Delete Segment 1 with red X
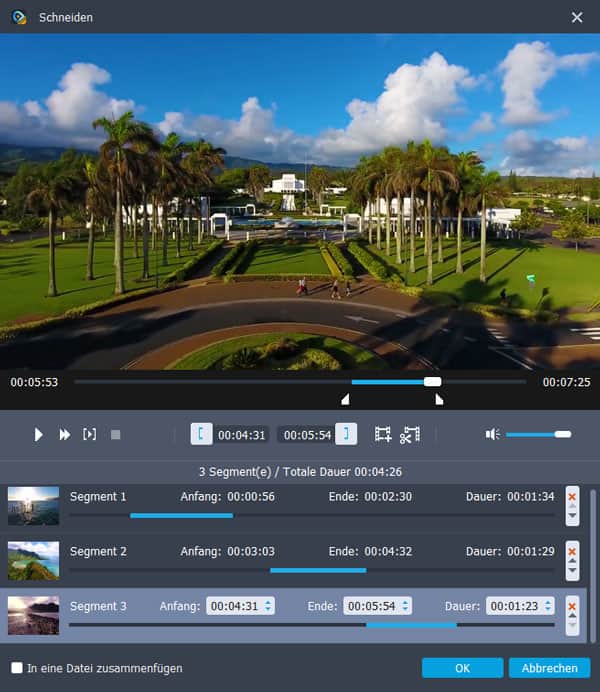 [572, 496]
